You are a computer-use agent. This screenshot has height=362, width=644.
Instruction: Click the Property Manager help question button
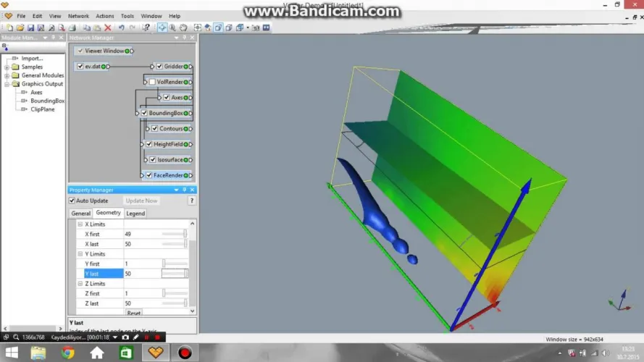point(191,201)
